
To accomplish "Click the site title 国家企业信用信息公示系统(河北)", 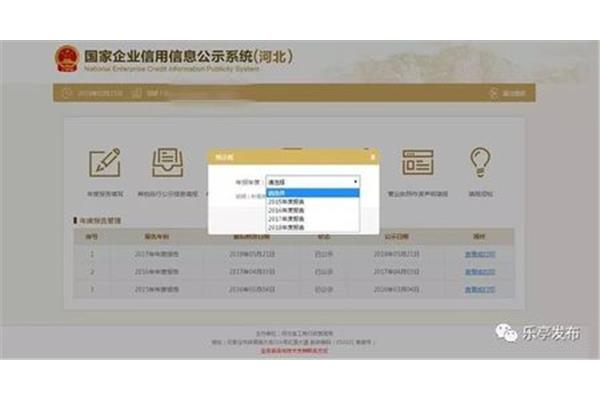I will click(189, 56).
